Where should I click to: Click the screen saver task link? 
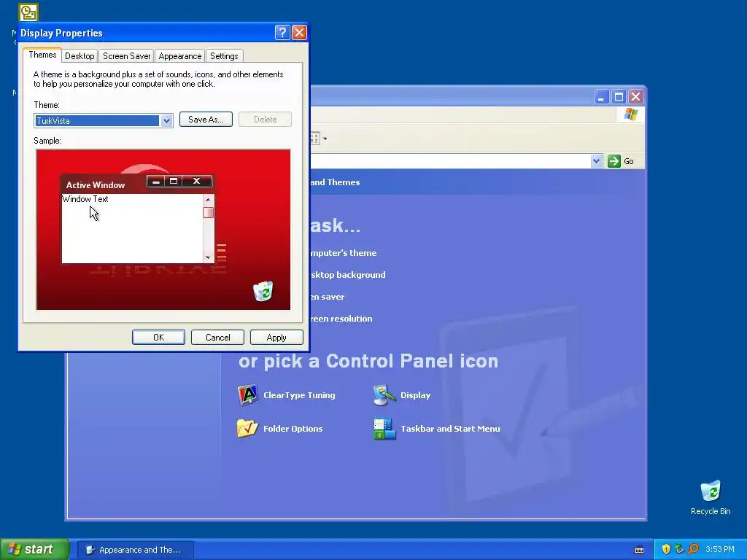click(x=327, y=297)
